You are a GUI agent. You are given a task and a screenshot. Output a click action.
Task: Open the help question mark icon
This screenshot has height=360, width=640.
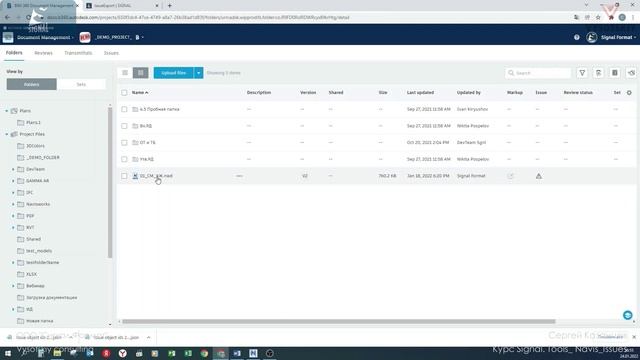click(576, 37)
